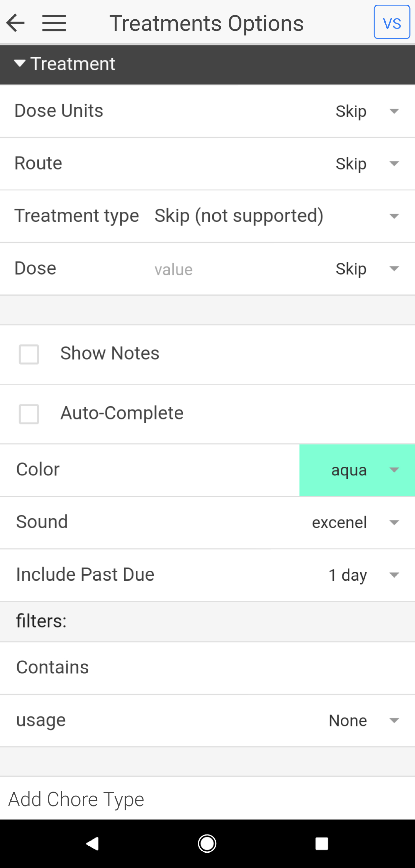
Task: Tap the back arrow icon
Action: coord(16,23)
